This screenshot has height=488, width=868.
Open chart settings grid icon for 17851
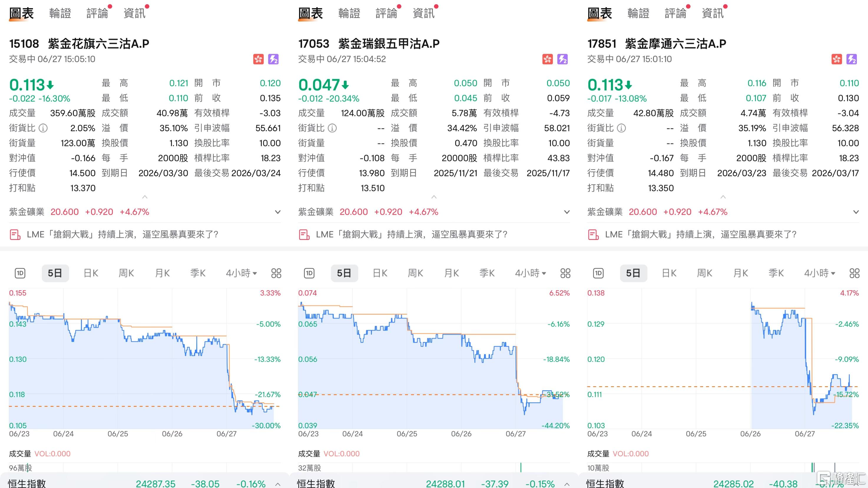tap(854, 273)
